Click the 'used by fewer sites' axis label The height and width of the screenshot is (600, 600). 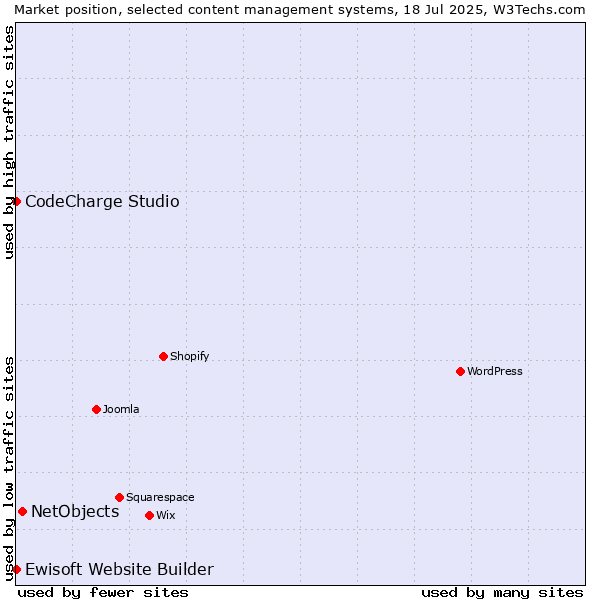coord(103,593)
